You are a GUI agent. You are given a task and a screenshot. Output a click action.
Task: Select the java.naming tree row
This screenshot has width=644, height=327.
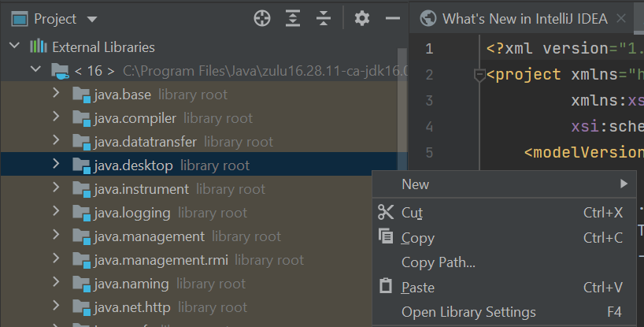pos(187,284)
